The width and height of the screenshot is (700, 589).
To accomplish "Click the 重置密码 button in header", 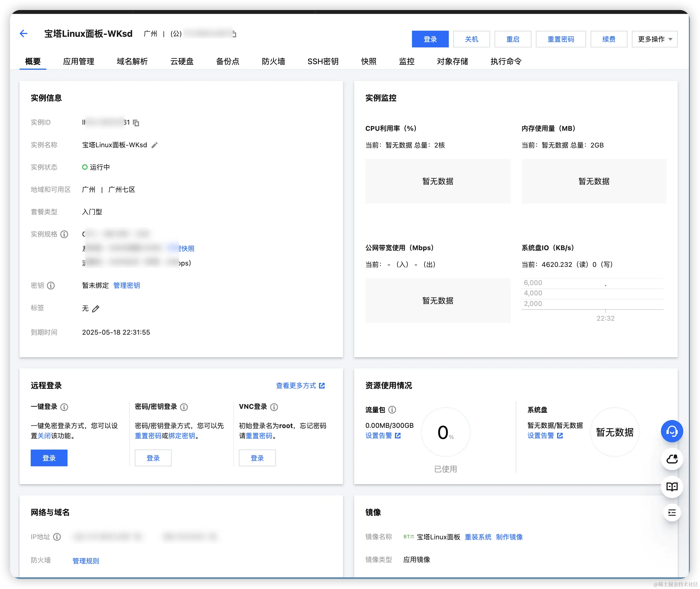I will pyautogui.click(x=560, y=39).
